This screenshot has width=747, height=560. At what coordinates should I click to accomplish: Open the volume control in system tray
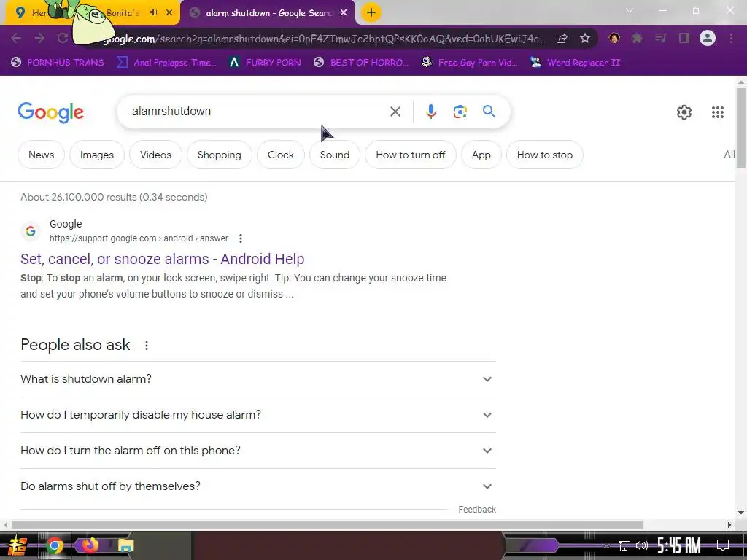tap(642, 545)
